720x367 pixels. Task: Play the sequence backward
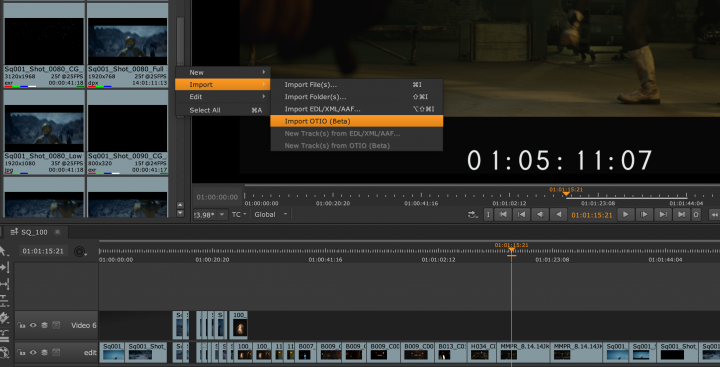[558, 214]
